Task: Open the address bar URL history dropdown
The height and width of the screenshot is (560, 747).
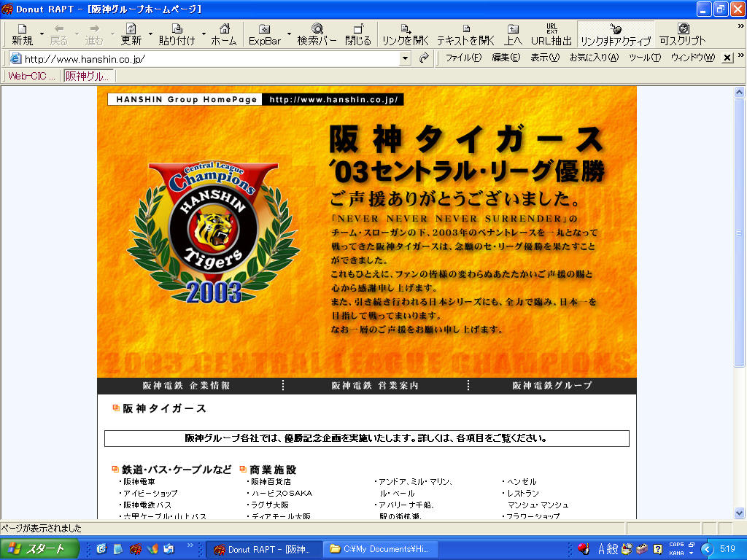Action: coord(406,58)
